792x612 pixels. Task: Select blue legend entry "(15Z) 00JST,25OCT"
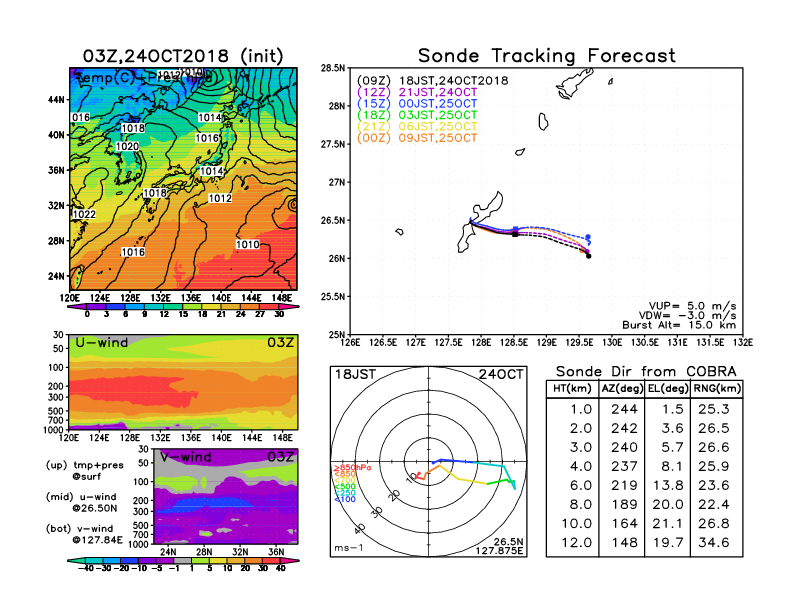[x=417, y=104]
